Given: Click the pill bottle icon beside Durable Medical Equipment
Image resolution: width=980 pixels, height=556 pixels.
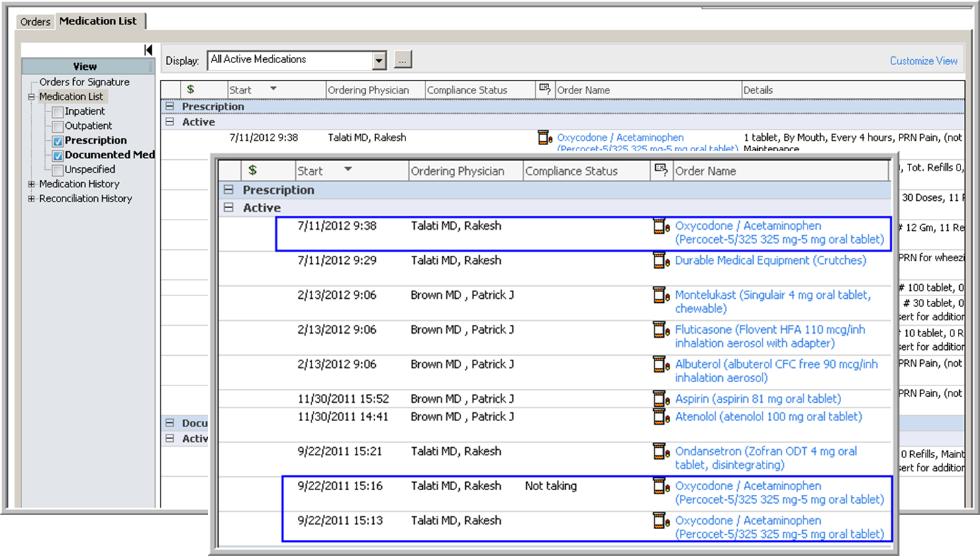Looking at the screenshot, I should 660,261.
